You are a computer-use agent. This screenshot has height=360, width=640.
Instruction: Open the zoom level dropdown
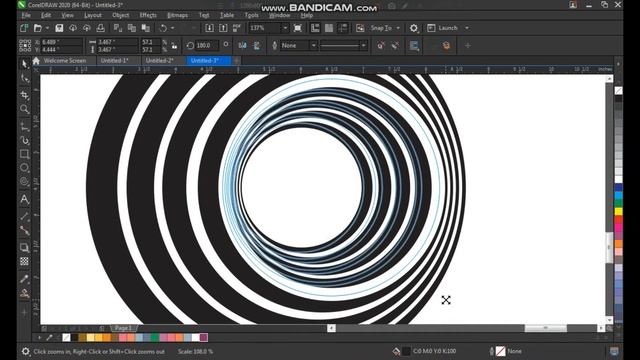[x=285, y=28]
